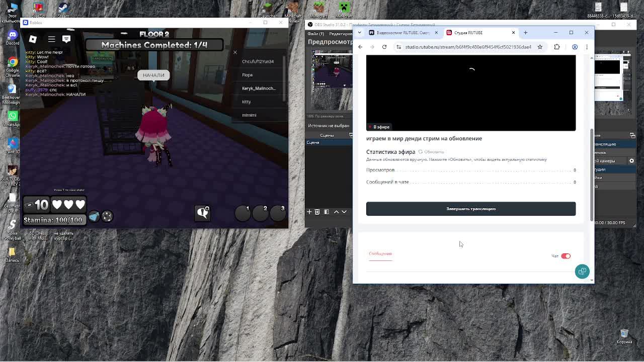This screenshot has height=362, width=644.
Task: Open the Discord desktop shortcut
Action: pos(13,37)
